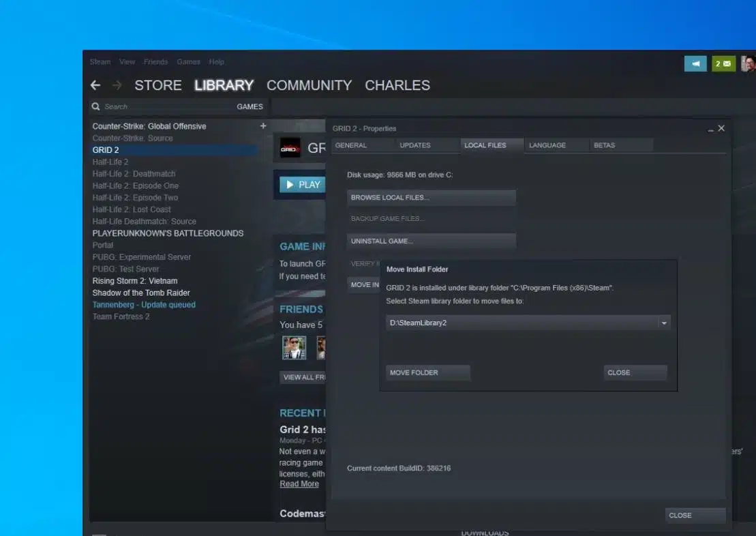Click UNINSTALL GAME button
The width and height of the screenshot is (756, 536).
tap(432, 241)
